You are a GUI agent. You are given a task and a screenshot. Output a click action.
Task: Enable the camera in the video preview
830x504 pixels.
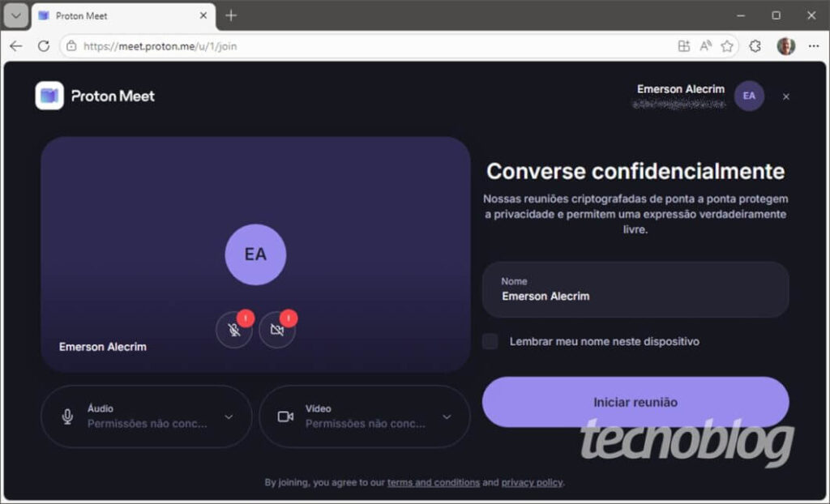pos(277,330)
